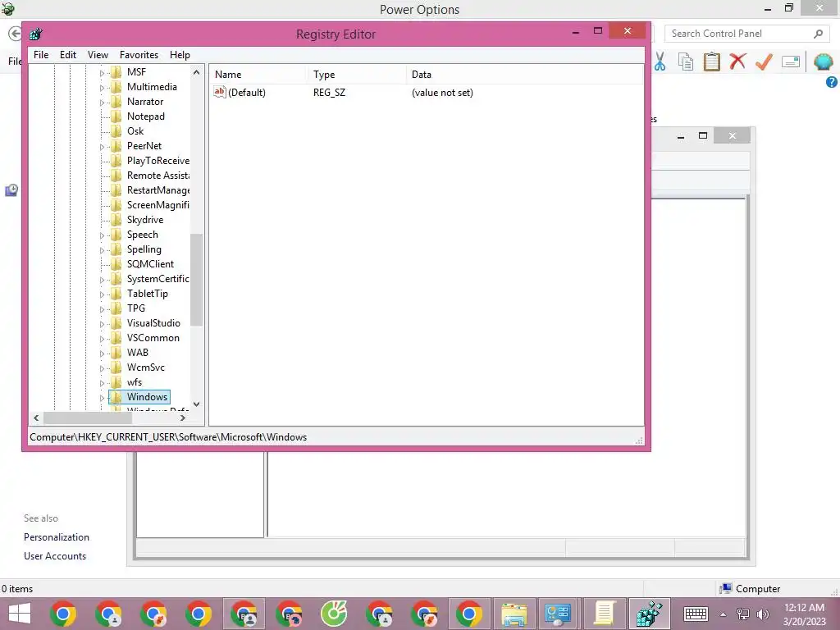Viewport: 840px width, 630px height.
Task: Switch to the Registry Editor taskbar icon
Action: pyautogui.click(x=650, y=614)
